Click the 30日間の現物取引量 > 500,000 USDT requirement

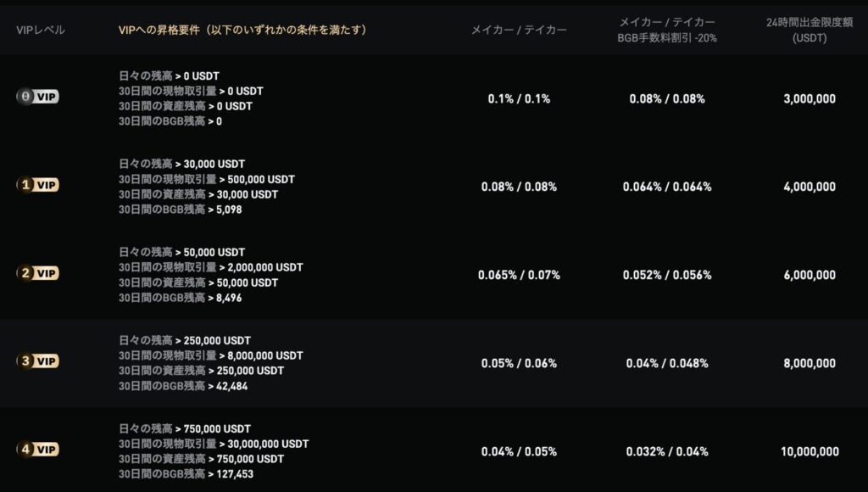207,179
